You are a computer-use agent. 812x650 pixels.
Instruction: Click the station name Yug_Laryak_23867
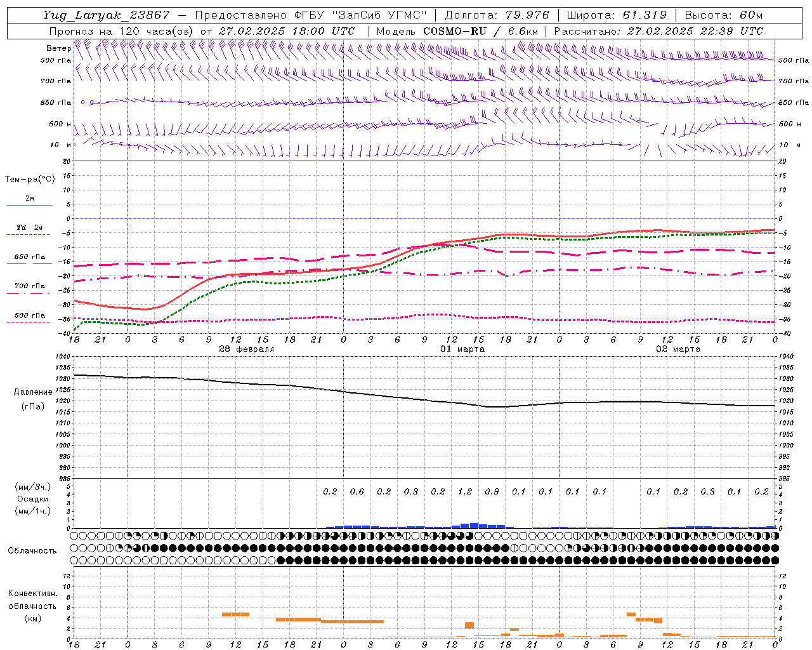(x=107, y=15)
